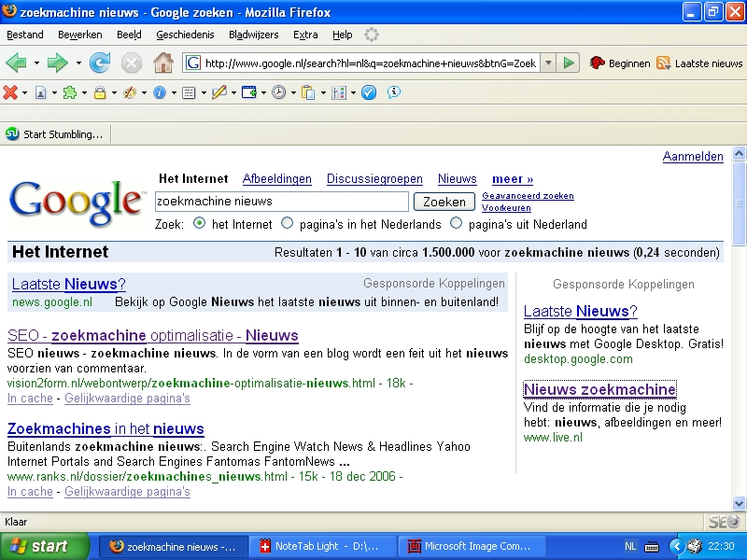Open the Windows start button
The image size is (747, 560).
pyautogui.click(x=45, y=546)
